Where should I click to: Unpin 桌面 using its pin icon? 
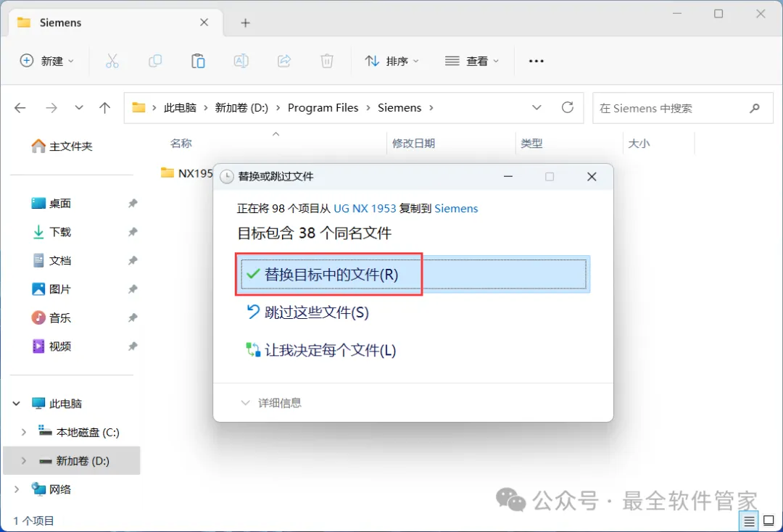pos(133,204)
